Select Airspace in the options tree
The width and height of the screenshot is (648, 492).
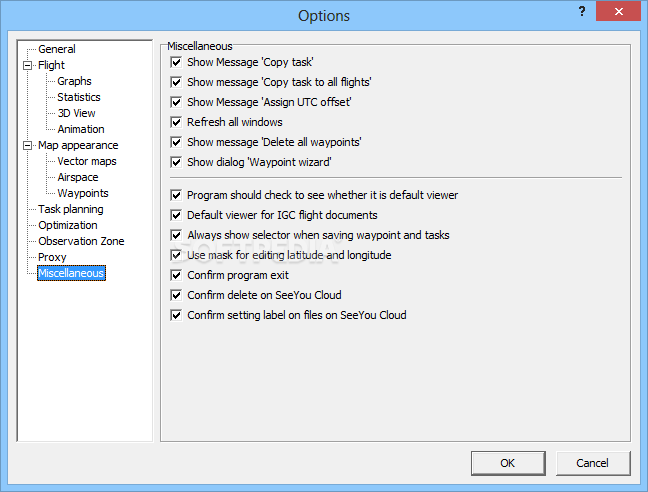point(78,177)
